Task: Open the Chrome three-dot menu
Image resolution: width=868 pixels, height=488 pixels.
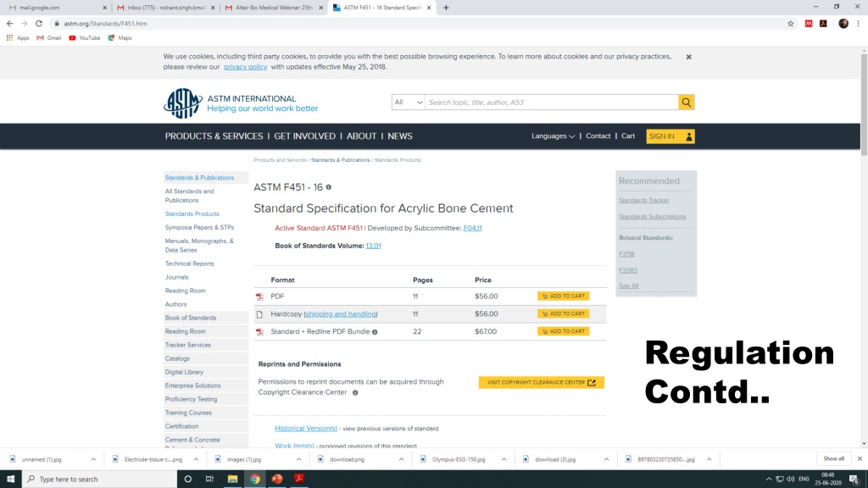Action: (x=858, y=24)
